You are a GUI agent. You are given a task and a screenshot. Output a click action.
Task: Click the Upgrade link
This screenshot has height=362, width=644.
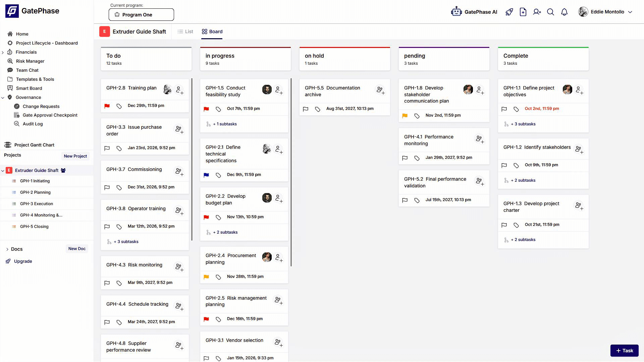click(x=23, y=261)
